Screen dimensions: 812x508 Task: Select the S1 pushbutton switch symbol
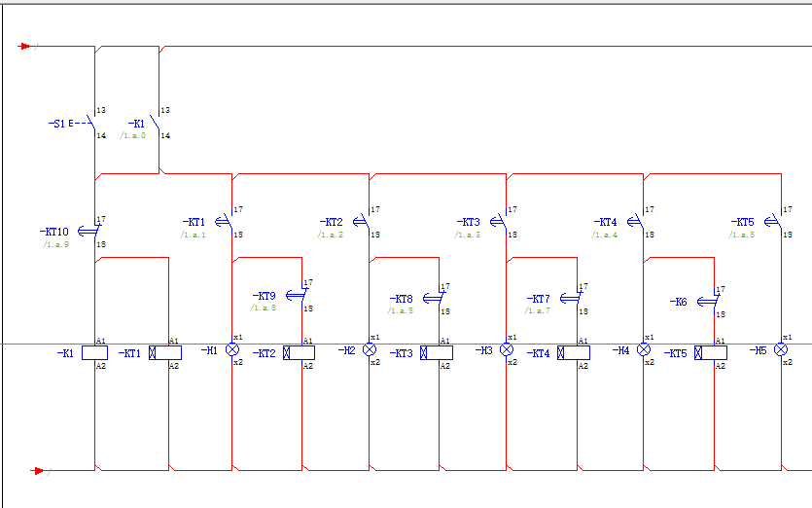90,124
